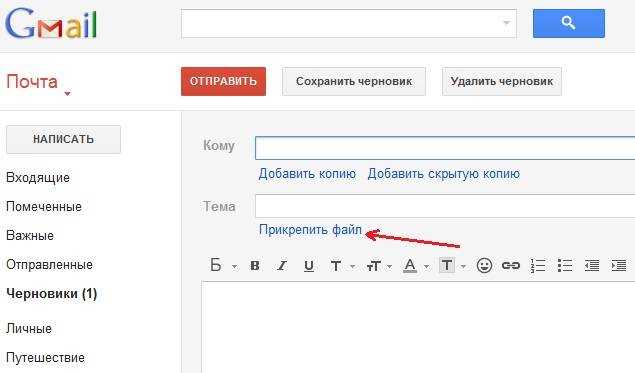Open the Входящие folder
The width and height of the screenshot is (635, 373).
click(38, 178)
